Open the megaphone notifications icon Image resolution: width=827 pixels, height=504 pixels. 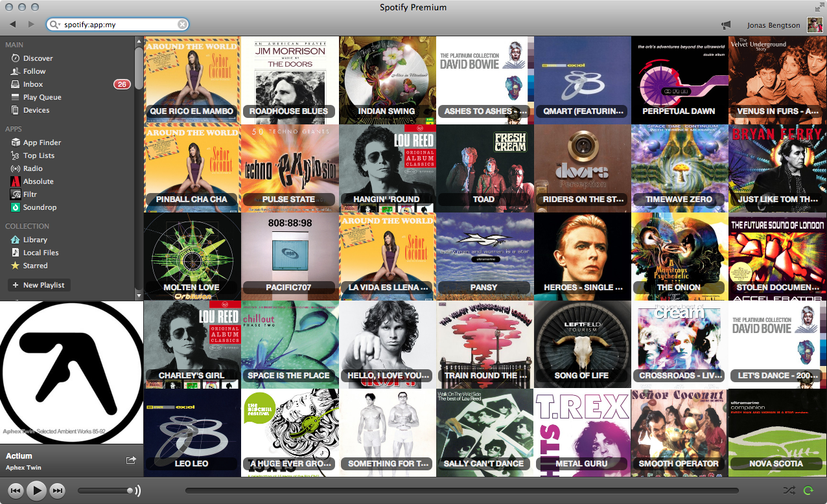tap(726, 25)
